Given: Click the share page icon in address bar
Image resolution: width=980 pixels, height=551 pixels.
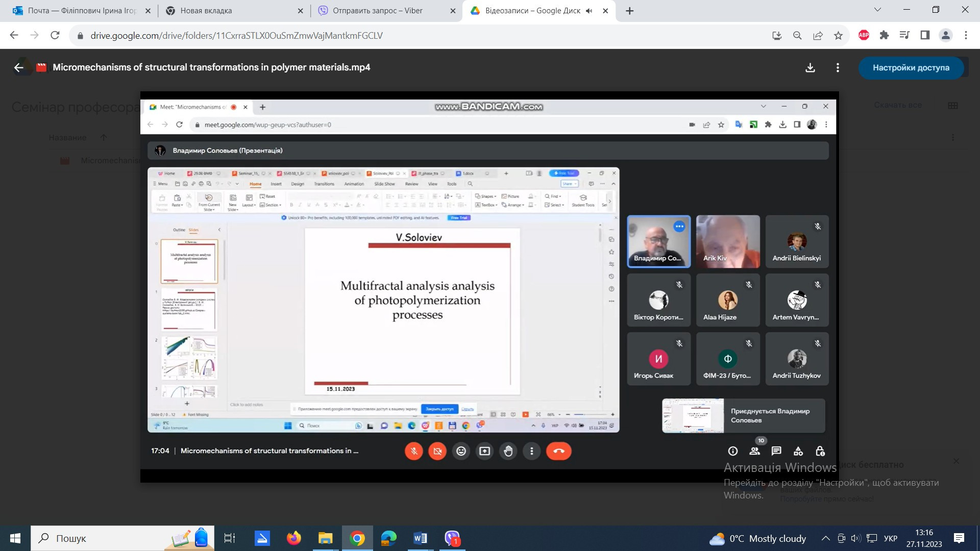Looking at the screenshot, I should [x=818, y=35].
